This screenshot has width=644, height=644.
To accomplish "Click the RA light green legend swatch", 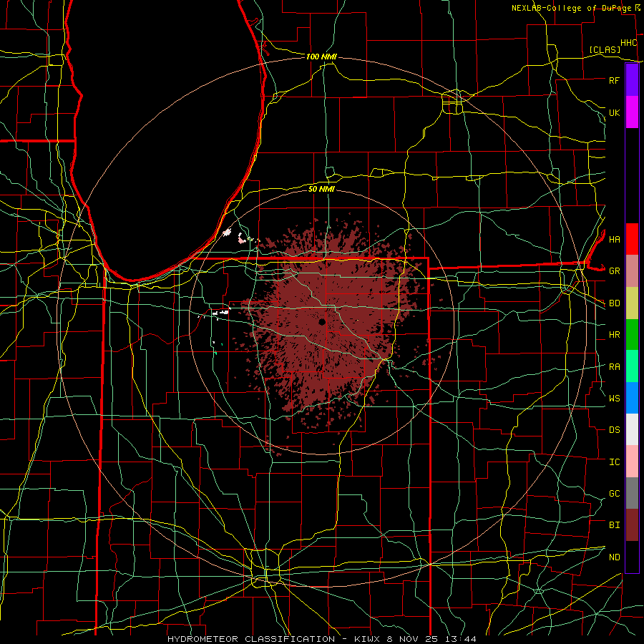I will (632, 366).
